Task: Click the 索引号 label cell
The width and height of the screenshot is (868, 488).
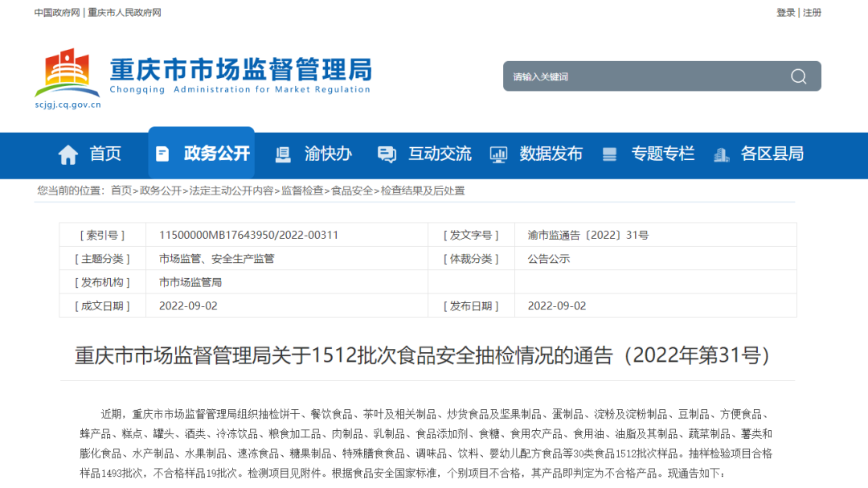Action: [102, 235]
